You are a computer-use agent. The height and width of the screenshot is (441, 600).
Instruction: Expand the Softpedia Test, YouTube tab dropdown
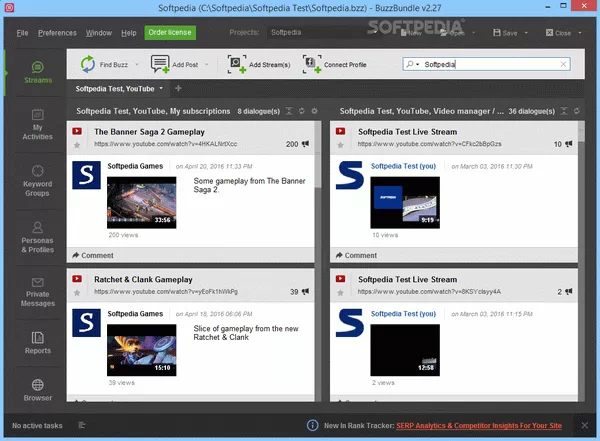coord(159,89)
